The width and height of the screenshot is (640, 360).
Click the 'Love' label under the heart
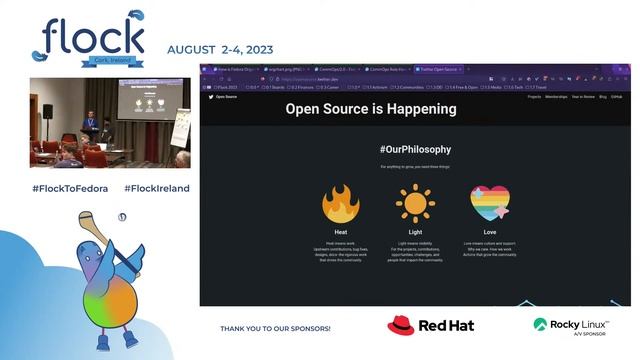pyautogui.click(x=490, y=232)
